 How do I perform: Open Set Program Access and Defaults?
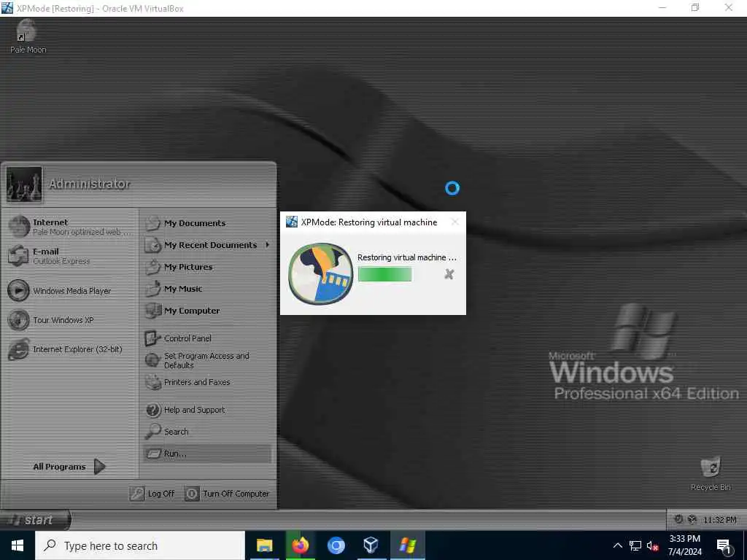pyautogui.click(x=206, y=360)
